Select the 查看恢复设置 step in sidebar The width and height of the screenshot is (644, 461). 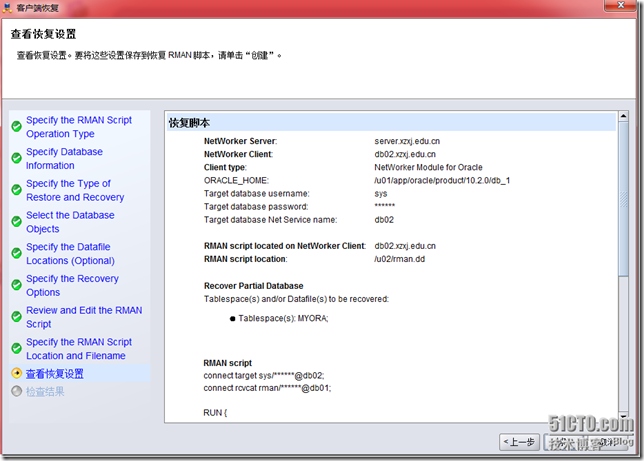[55, 374]
